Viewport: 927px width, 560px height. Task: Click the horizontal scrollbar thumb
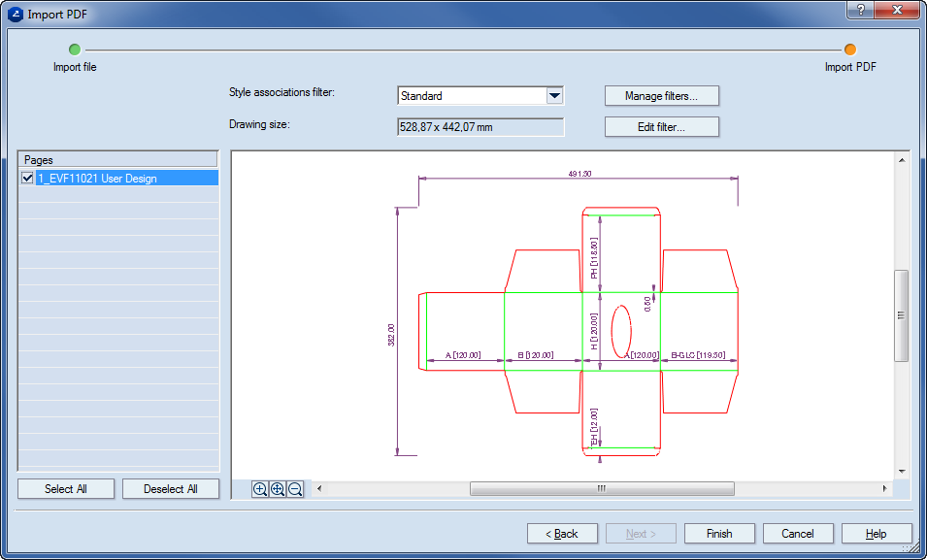(602, 488)
